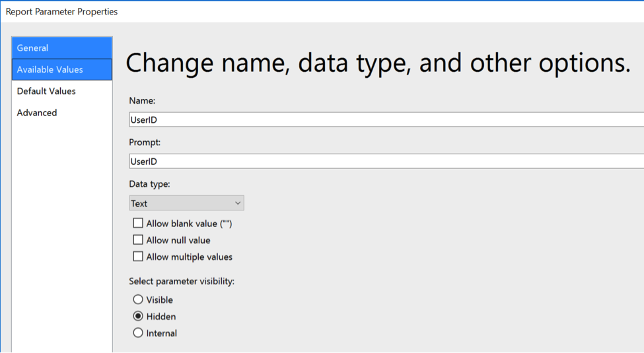Click the 'Prompt:' field label
Image resolution: width=644 pixels, height=353 pixels.
tap(145, 143)
